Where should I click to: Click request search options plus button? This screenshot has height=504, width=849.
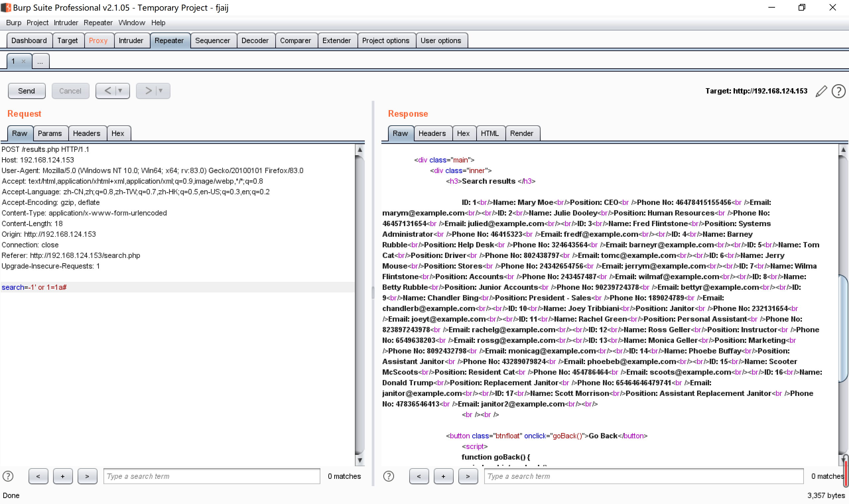63,476
